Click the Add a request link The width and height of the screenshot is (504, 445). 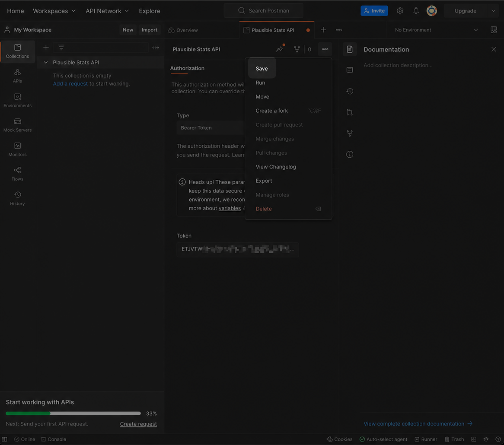coord(70,83)
